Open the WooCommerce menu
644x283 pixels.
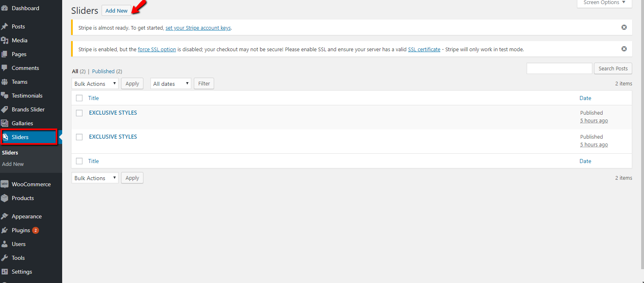[x=31, y=184]
